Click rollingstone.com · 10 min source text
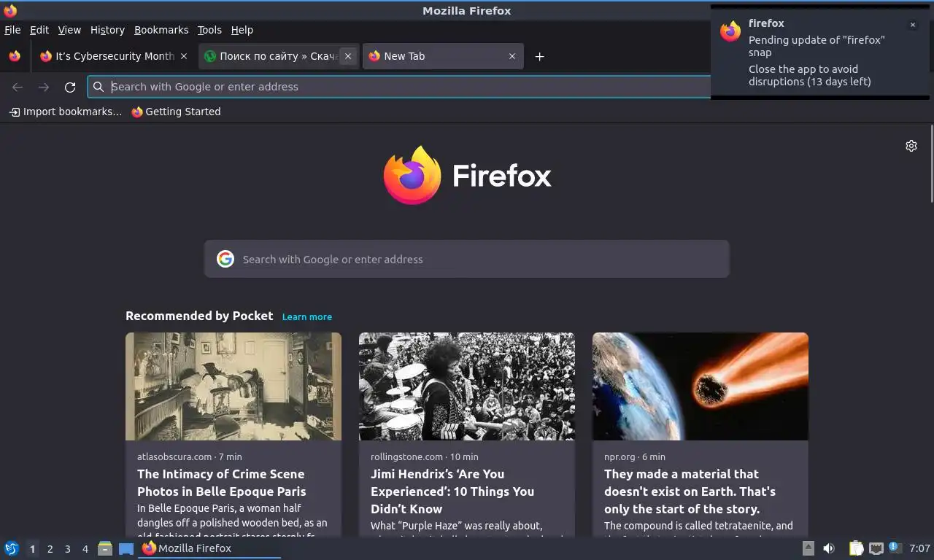The width and height of the screenshot is (934, 560). 425,456
